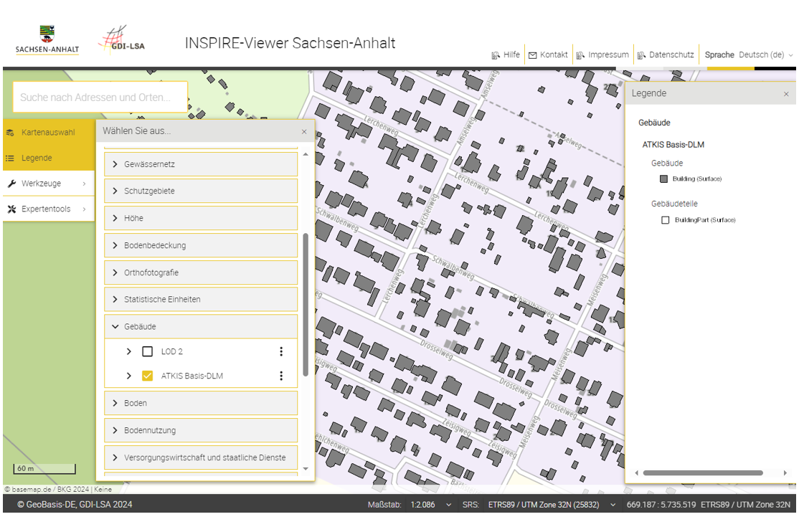Click the Kontakt envelope icon

[533, 55]
